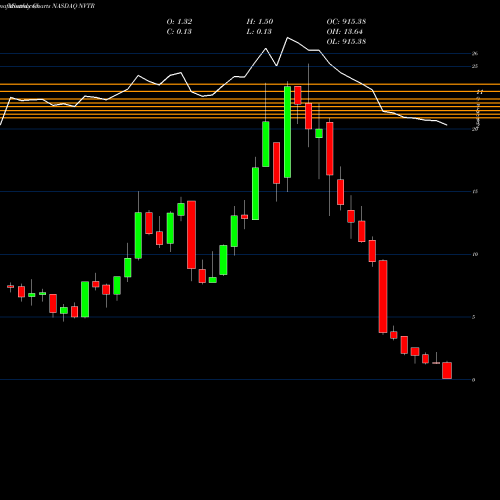Select the OH: 13.64 reading
The width and height of the screenshot is (500, 500).
tap(345, 32)
